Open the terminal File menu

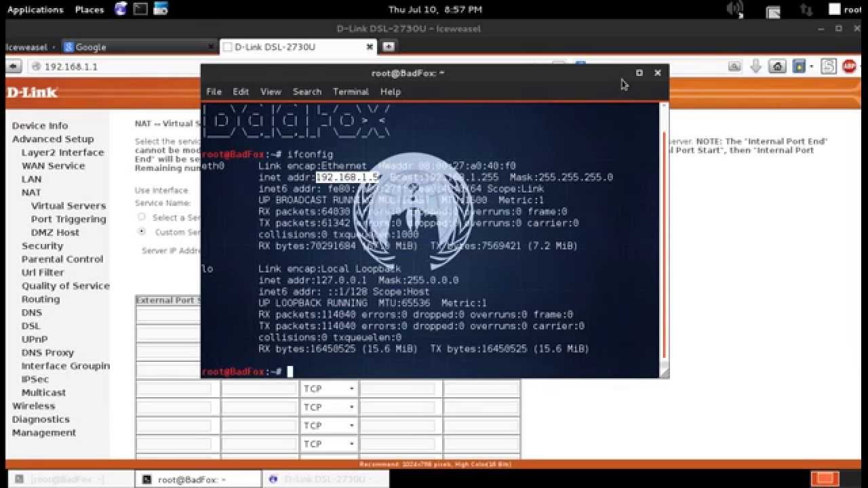click(214, 91)
